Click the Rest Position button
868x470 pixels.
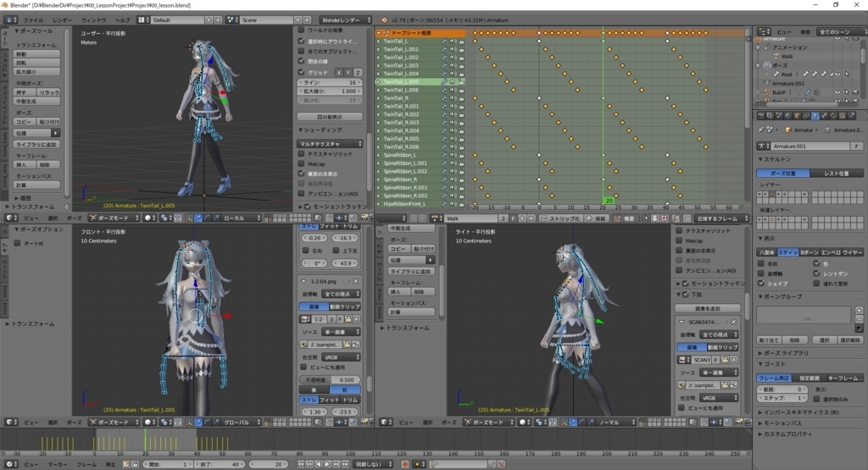(837, 173)
